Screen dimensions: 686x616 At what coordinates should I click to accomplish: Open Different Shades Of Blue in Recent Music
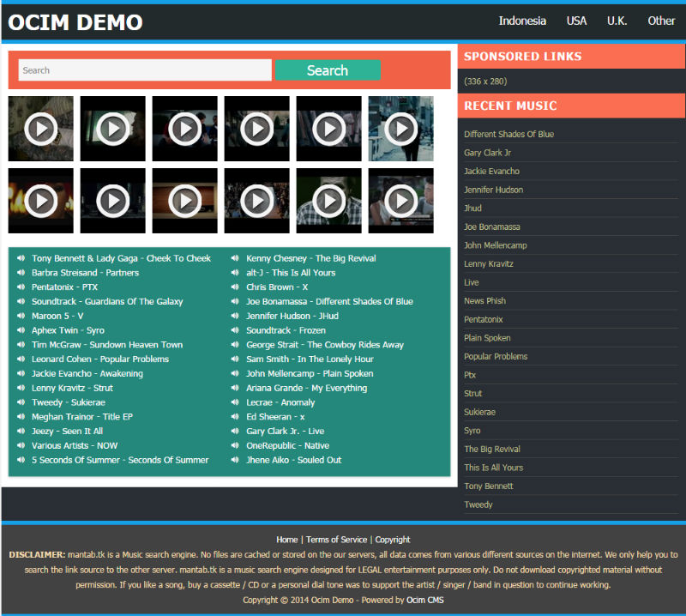(x=508, y=134)
